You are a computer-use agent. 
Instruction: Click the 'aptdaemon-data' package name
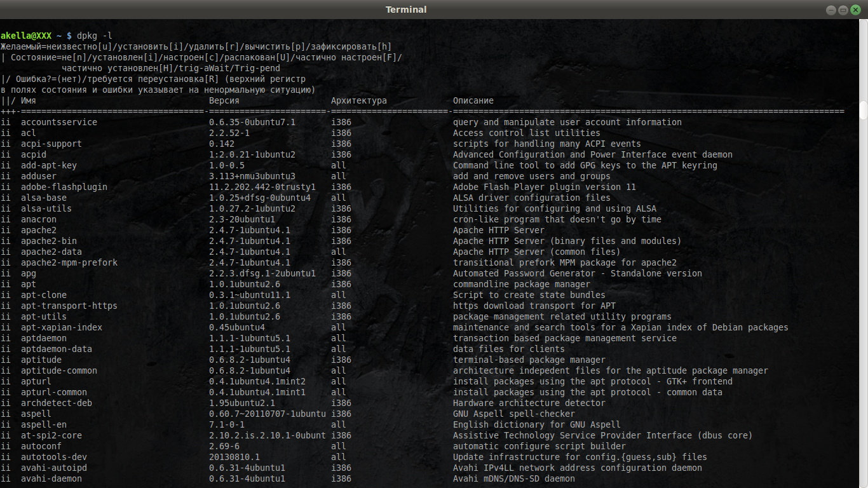coord(57,349)
